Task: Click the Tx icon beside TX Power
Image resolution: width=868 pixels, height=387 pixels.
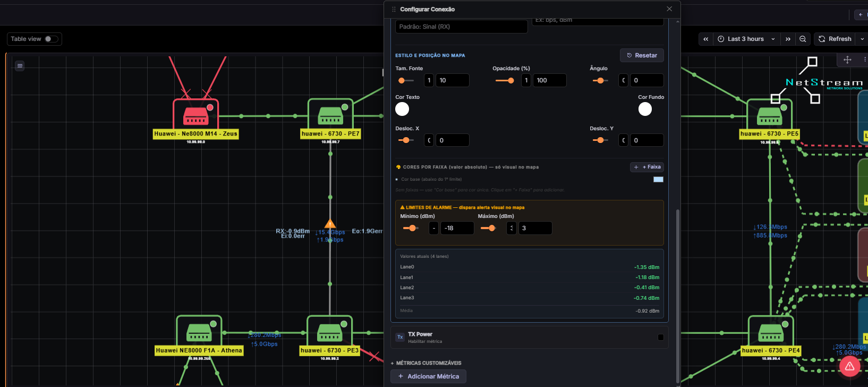Action: (400, 337)
